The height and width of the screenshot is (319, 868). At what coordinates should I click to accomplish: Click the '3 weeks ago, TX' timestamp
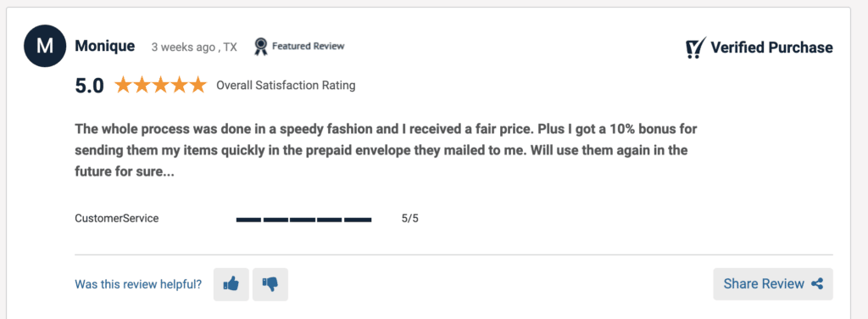click(x=194, y=48)
